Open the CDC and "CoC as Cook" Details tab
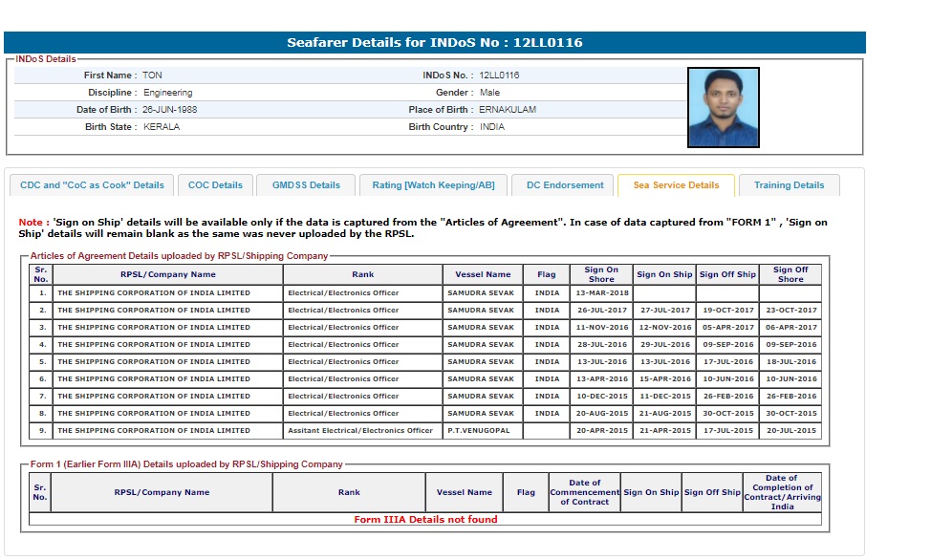Image resolution: width=931 pixels, height=560 pixels. [x=92, y=185]
